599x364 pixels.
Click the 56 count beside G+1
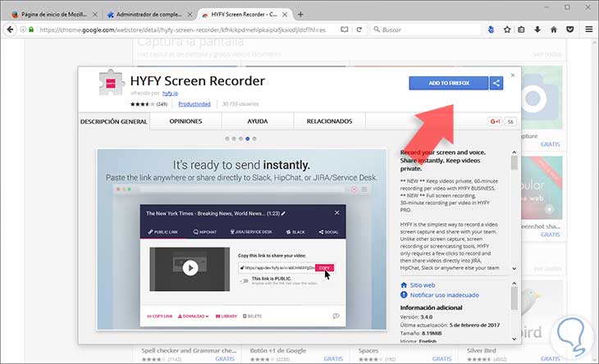pyautogui.click(x=510, y=121)
